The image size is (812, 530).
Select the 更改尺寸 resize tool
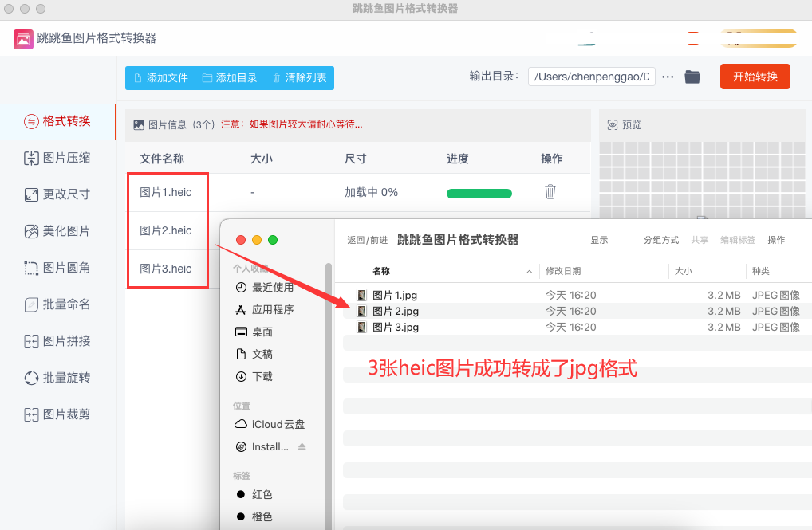[57, 194]
